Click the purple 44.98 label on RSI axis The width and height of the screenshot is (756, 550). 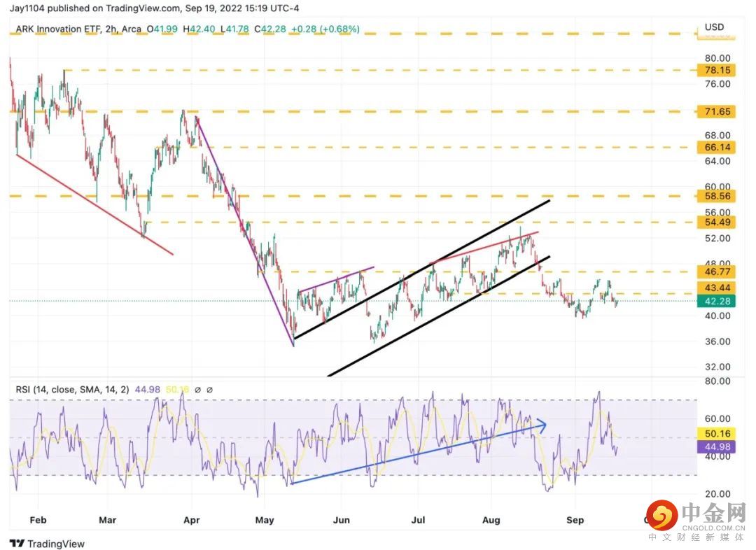tap(717, 447)
